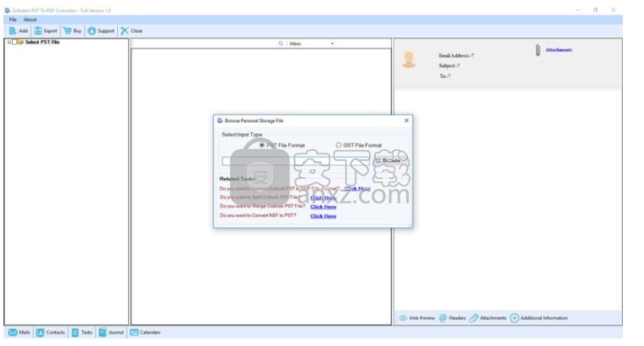Click the Close toolbar icon
The width and height of the screenshot is (644, 346).
pos(125,31)
